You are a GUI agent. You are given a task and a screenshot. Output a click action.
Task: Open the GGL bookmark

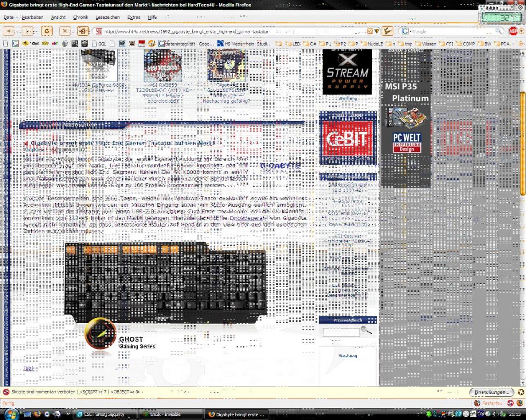point(99,44)
